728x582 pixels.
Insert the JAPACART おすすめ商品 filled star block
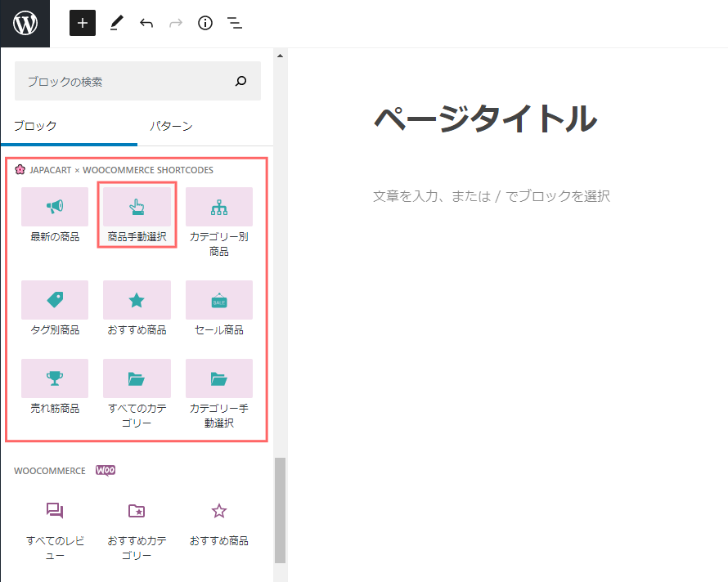(137, 308)
